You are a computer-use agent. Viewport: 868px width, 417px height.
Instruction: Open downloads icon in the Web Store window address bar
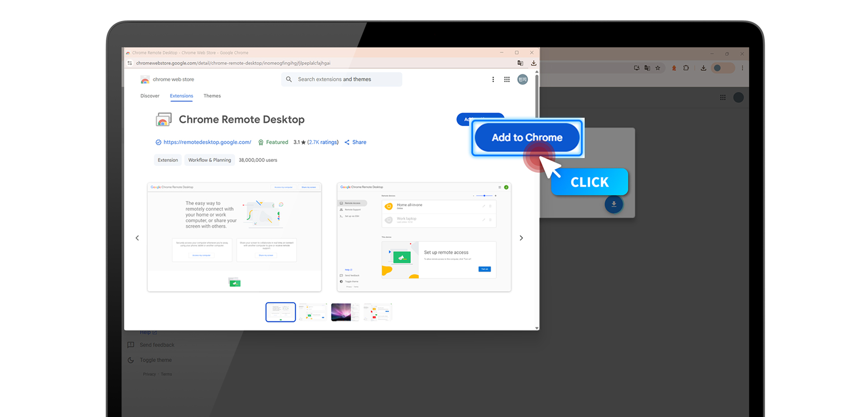pos(533,63)
